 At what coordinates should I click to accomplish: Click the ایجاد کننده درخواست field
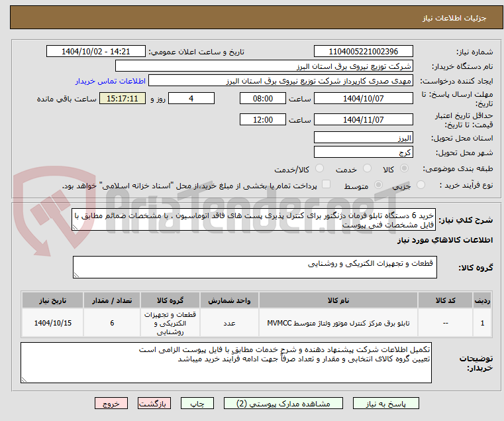[281, 80]
